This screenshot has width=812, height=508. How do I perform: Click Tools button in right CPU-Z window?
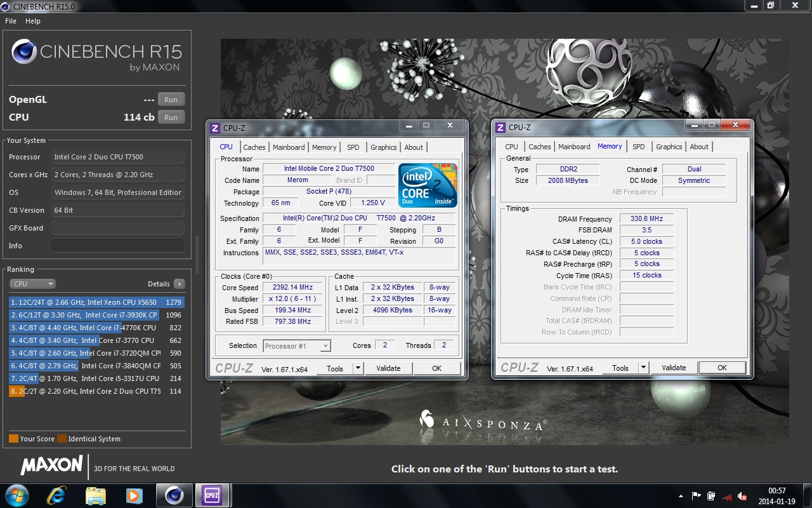pos(620,368)
